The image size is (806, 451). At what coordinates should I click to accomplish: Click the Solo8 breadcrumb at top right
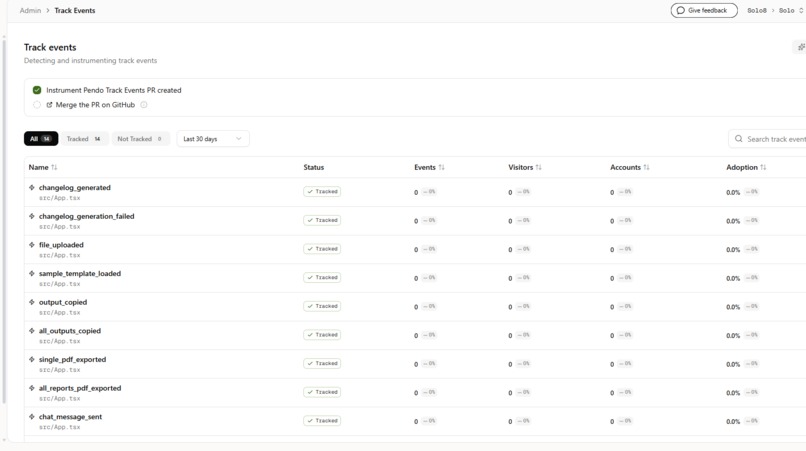click(757, 10)
